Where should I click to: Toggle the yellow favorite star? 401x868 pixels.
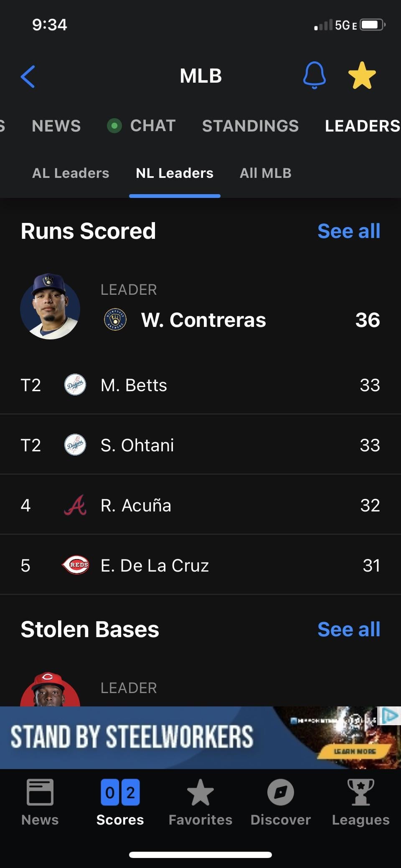point(362,76)
